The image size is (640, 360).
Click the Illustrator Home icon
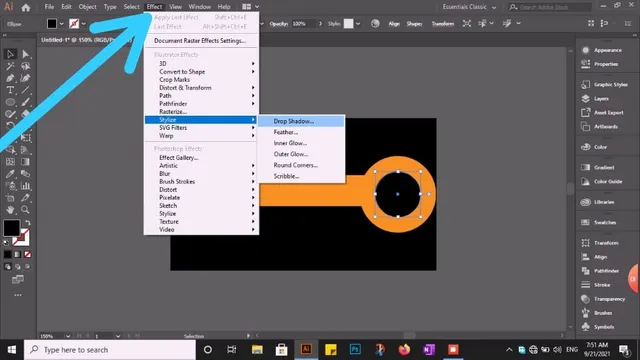pos(26,7)
